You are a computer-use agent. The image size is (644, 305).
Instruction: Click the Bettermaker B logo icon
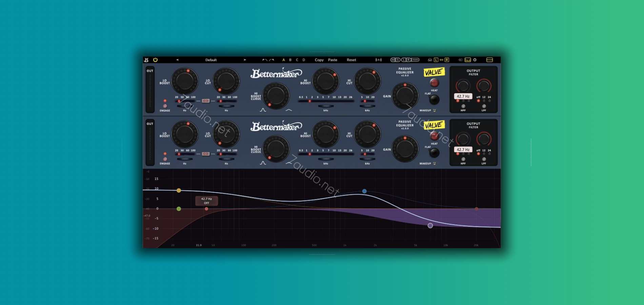pyautogui.click(x=146, y=60)
